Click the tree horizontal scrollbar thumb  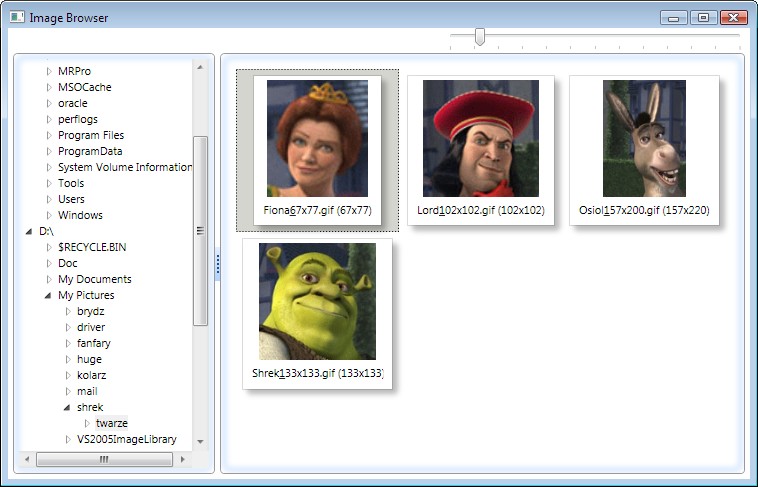pos(104,459)
